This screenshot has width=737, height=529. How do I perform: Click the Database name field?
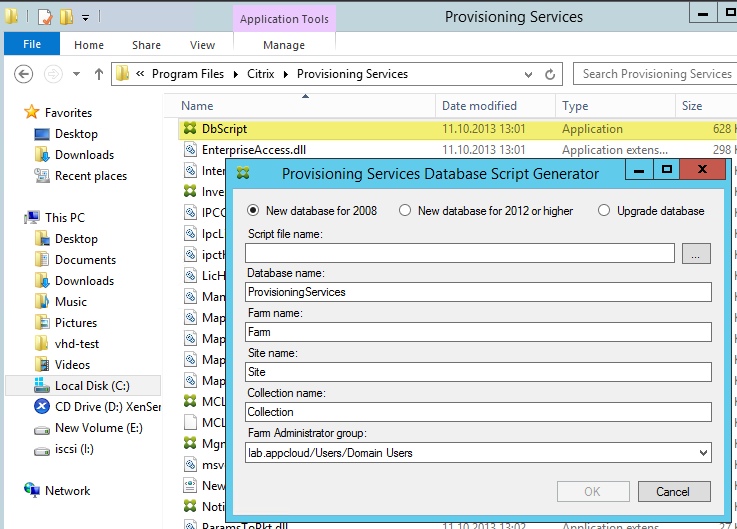[x=478, y=292]
